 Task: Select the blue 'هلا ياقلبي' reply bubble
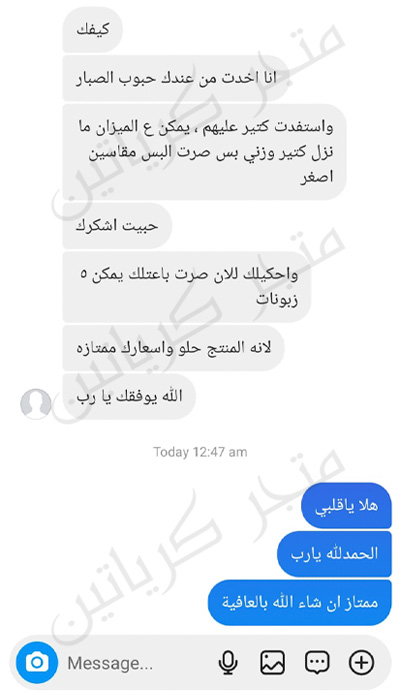pyautogui.click(x=346, y=505)
